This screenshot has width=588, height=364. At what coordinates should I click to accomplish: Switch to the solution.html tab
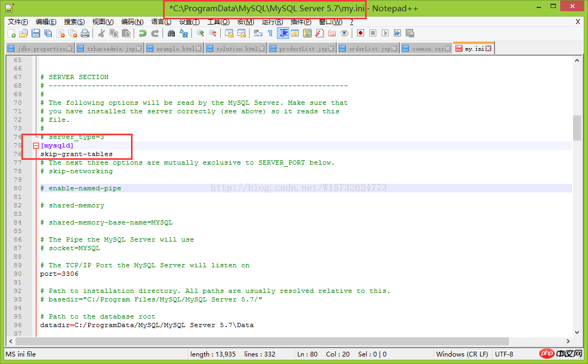coord(236,49)
